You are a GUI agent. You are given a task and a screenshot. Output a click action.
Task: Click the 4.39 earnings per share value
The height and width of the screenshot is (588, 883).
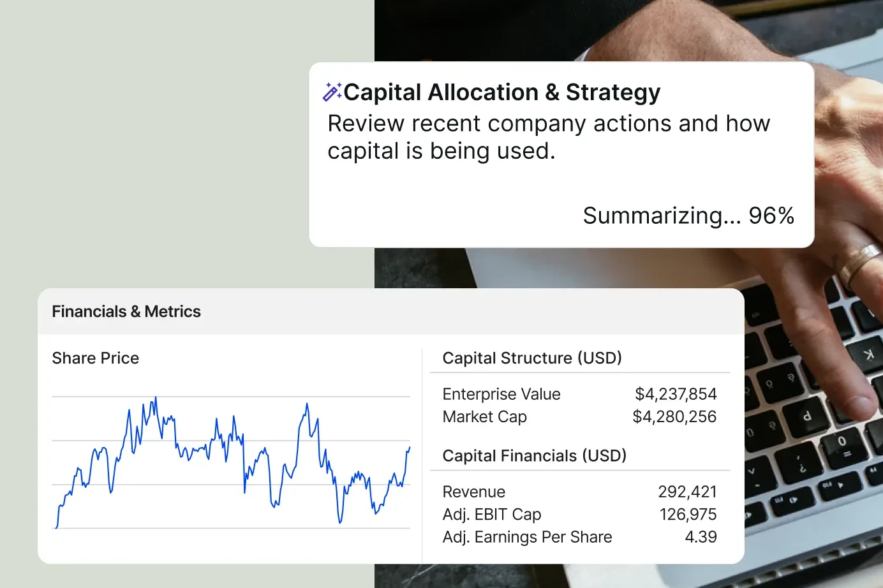point(701,537)
